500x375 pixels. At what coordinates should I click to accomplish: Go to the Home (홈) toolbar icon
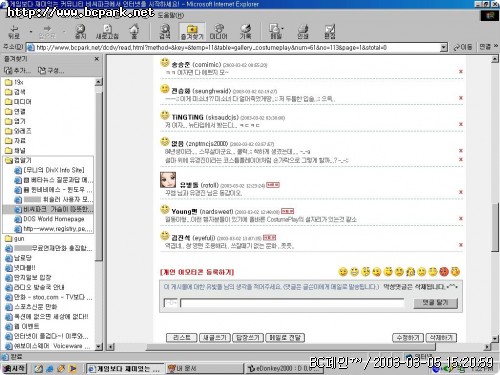(134, 32)
